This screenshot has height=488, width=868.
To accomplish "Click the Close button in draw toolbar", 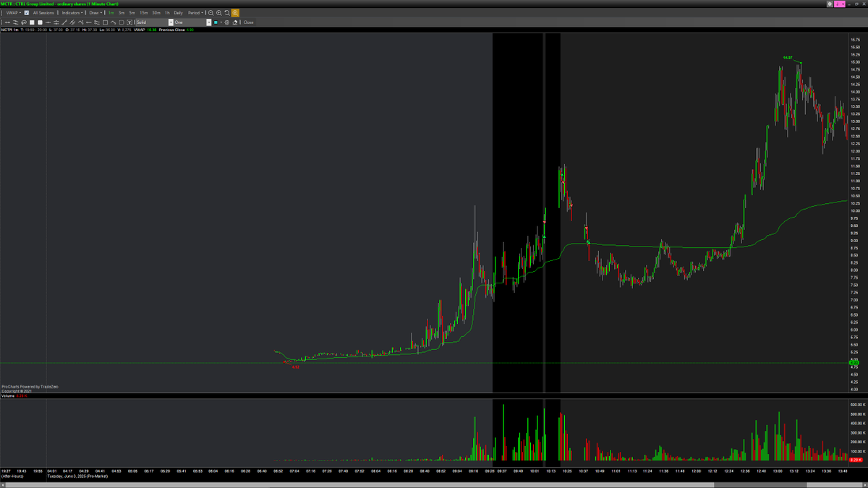I will [248, 22].
